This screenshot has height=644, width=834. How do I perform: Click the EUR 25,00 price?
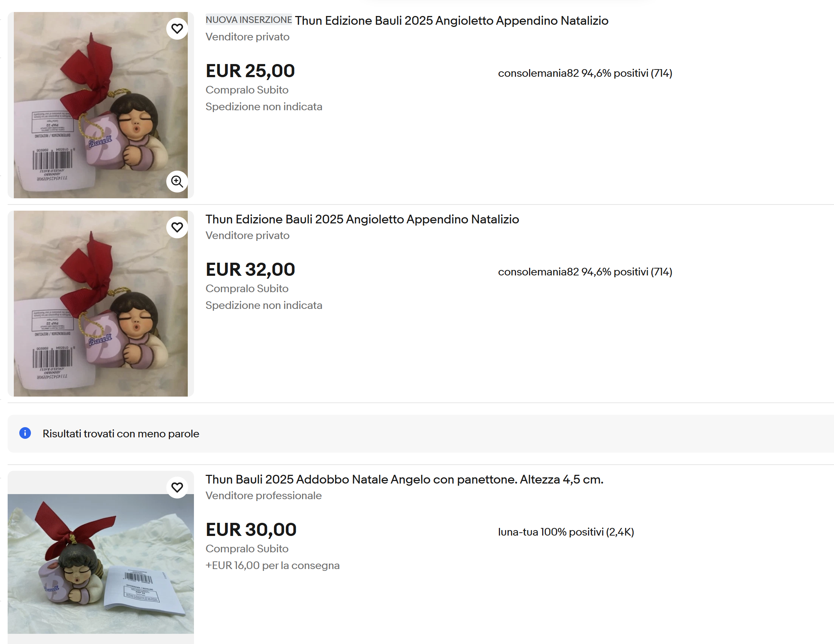pyautogui.click(x=250, y=71)
